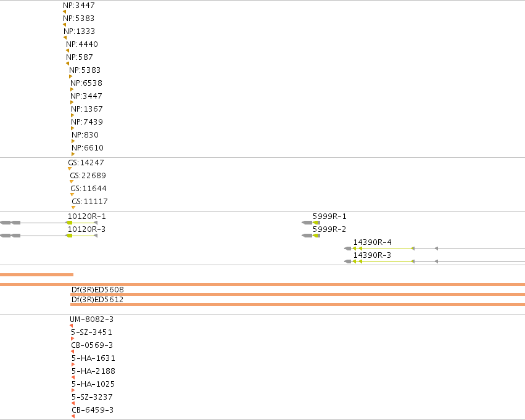Select the triangle marker under NP:830
The image size is (525, 420).
pyautogui.click(x=73, y=141)
